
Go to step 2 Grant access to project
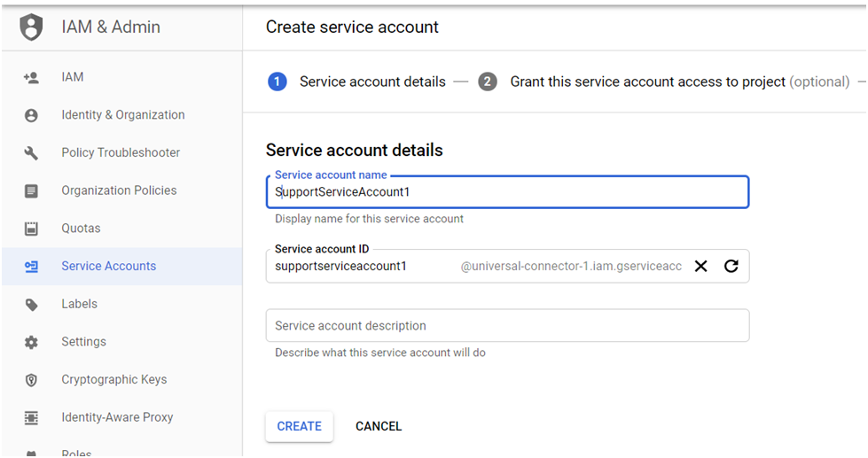coord(664,82)
